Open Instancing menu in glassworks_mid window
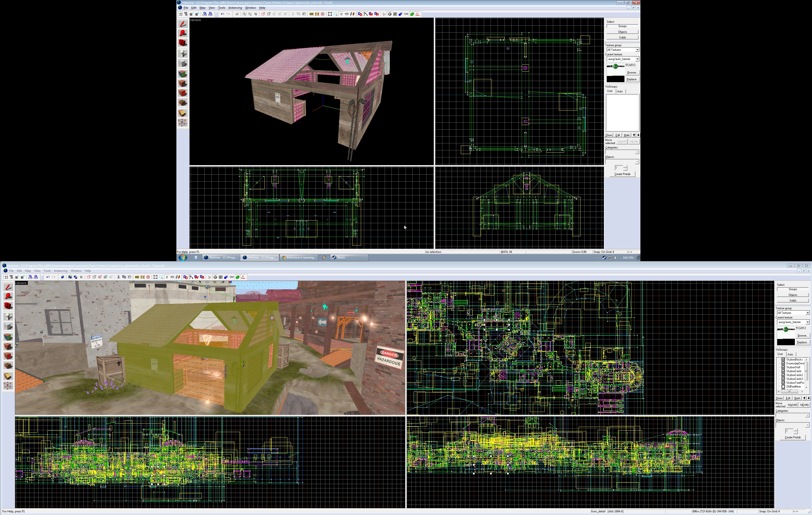 (x=235, y=8)
